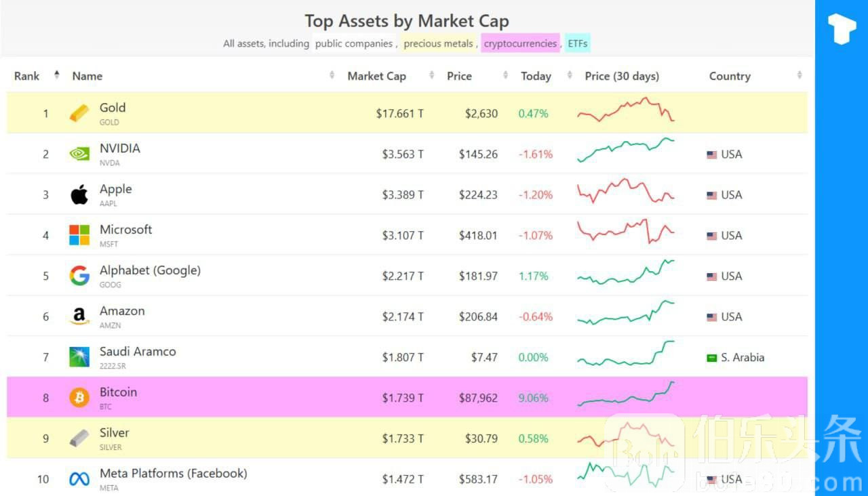
Task: Click NVIDIA's 30-day price chart
Action: point(626,150)
